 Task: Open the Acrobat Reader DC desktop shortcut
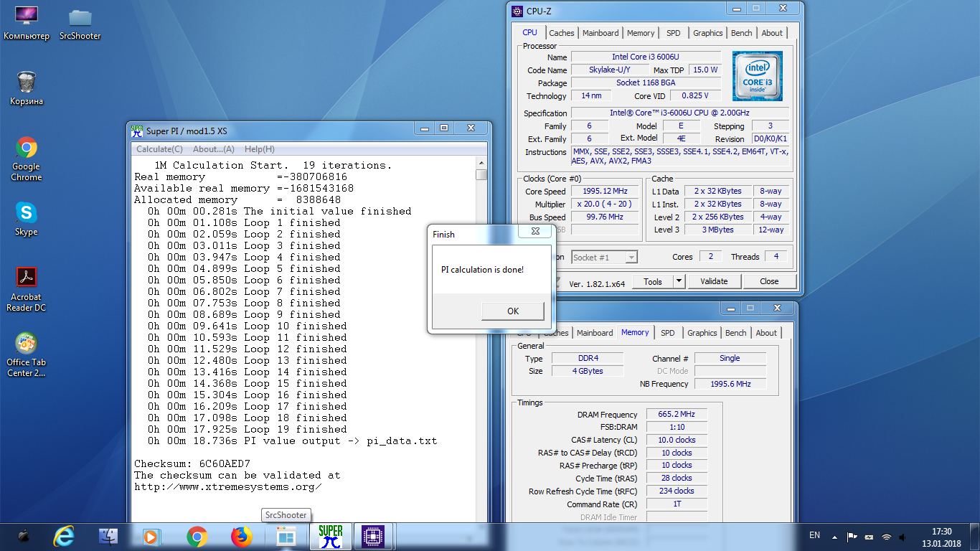tap(27, 288)
